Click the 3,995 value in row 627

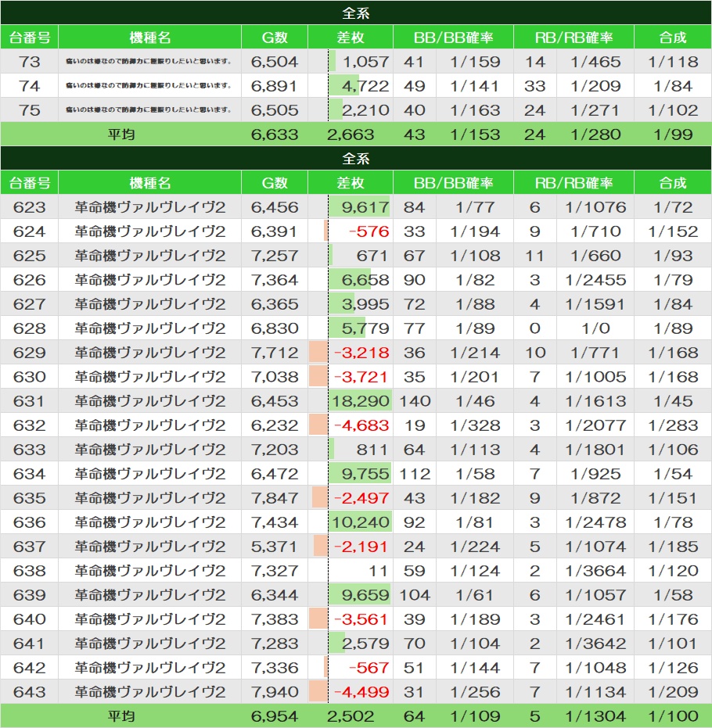tap(365, 304)
